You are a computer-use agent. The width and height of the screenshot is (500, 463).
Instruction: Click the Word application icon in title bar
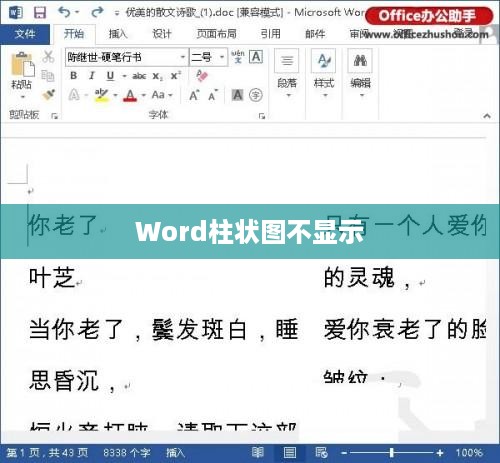16,13
